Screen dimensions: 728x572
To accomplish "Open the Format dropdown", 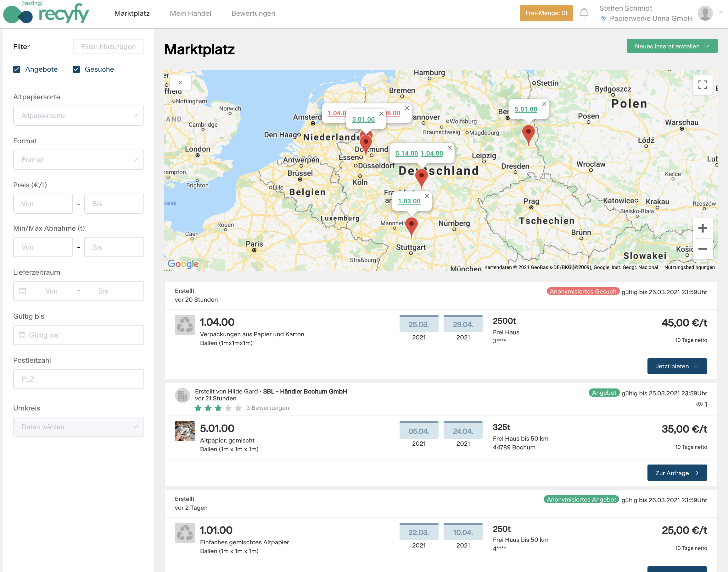I will click(78, 160).
